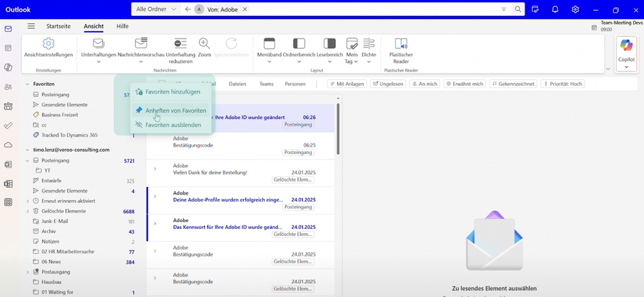Image resolution: width=644 pixels, height=297 pixels.
Task: Click the message list scrollbar
Action: tap(338, 128)
